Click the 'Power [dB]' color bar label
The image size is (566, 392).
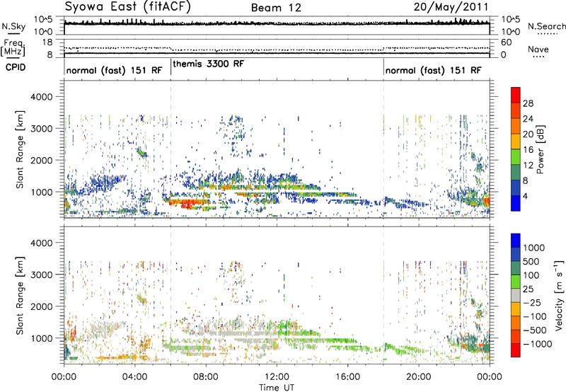541,149
